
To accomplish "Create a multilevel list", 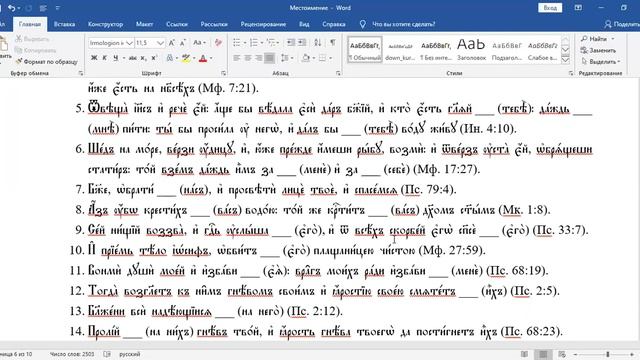I will coord(270,43).
